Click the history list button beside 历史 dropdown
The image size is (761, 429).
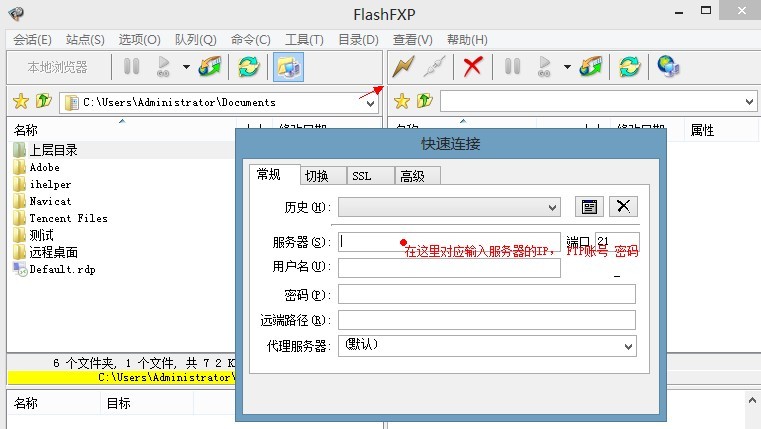(589, 207)
